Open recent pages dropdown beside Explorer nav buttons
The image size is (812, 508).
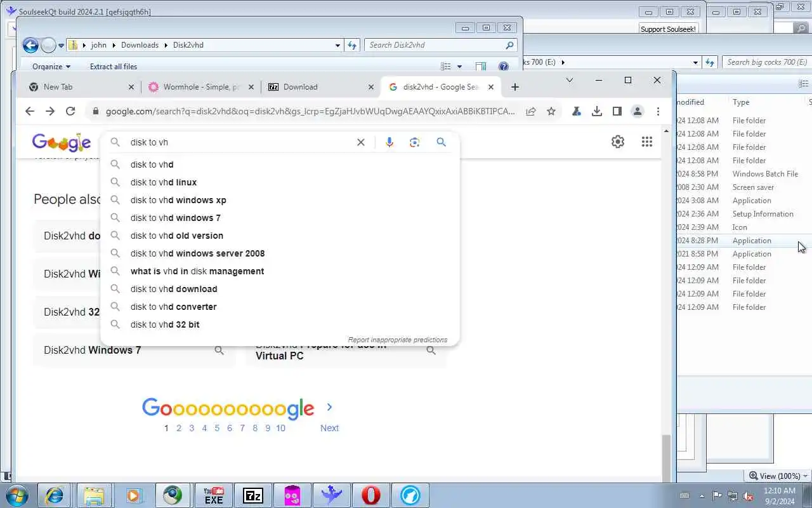tap(61, 45)
